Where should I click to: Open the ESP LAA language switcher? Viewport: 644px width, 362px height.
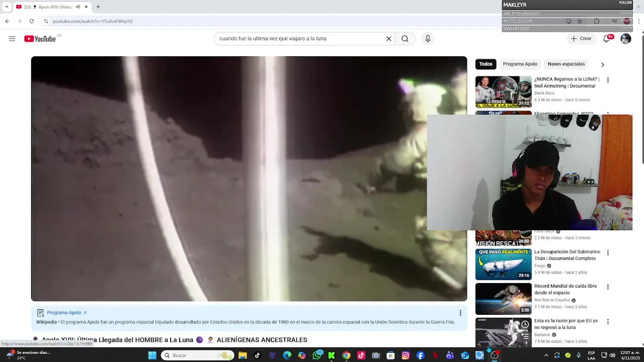[591, 355]
